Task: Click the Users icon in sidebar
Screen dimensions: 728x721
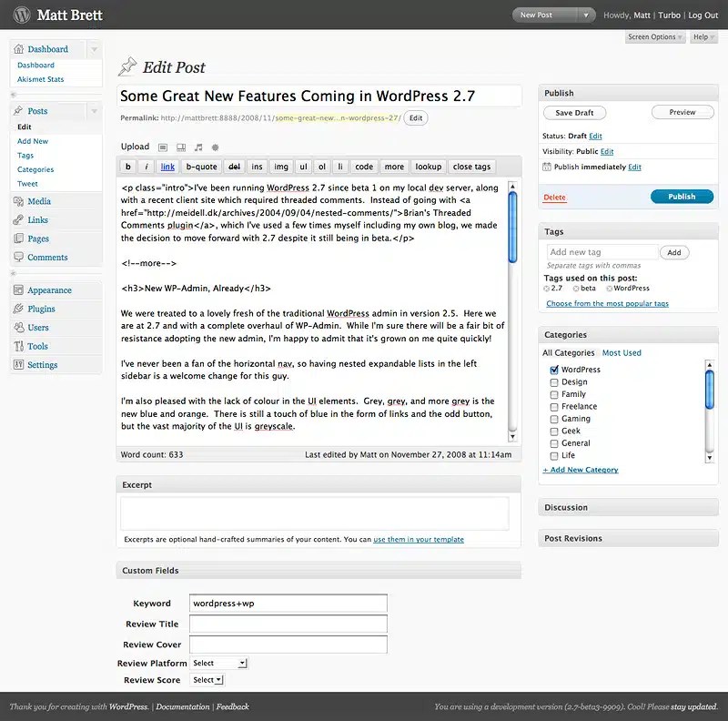Action: (x=18, y=327)
